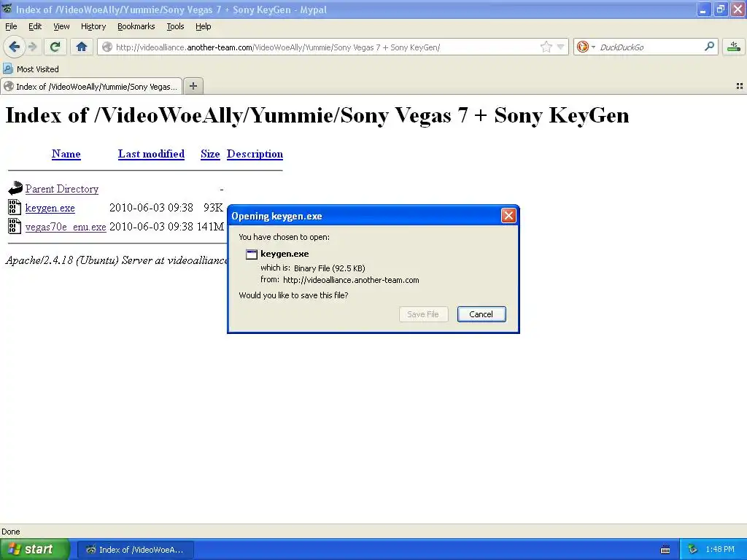Click the dialog's from URL text
Image resolution: width=747 pixels, height=560 pixels.
[351, 280]
